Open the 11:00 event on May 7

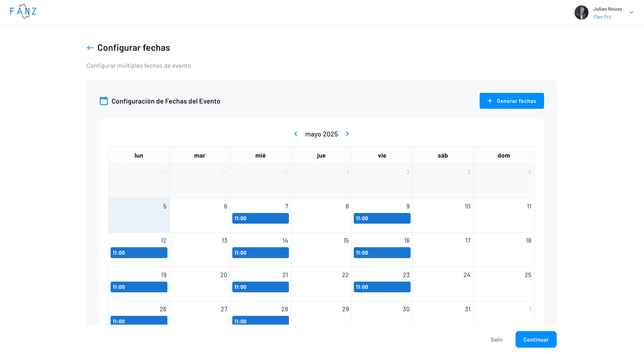(x=260, y=218)
